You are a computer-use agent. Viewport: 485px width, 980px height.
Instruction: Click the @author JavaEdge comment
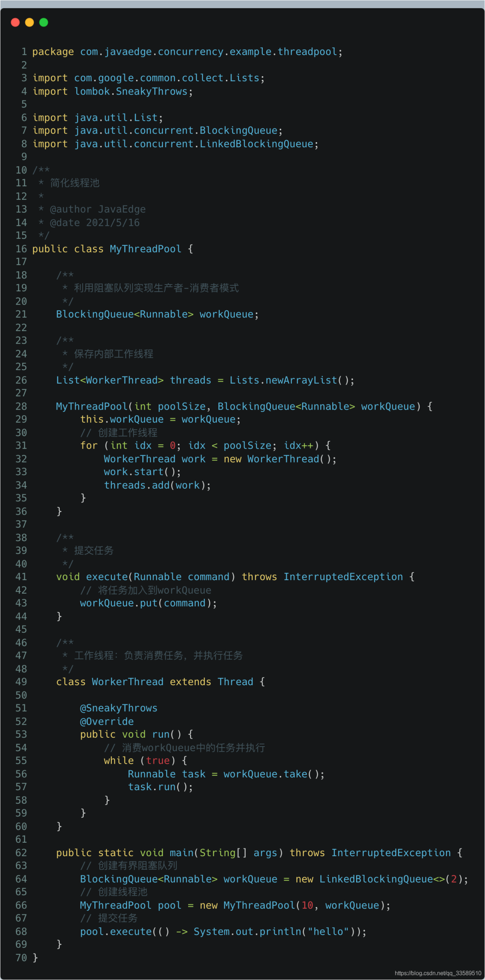click(x=97, y=210)
